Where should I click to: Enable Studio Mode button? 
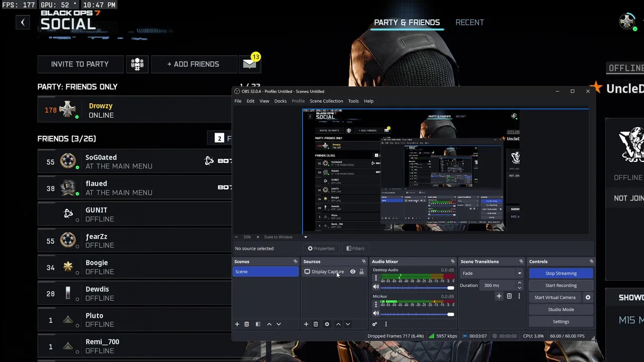click(561, 309)
